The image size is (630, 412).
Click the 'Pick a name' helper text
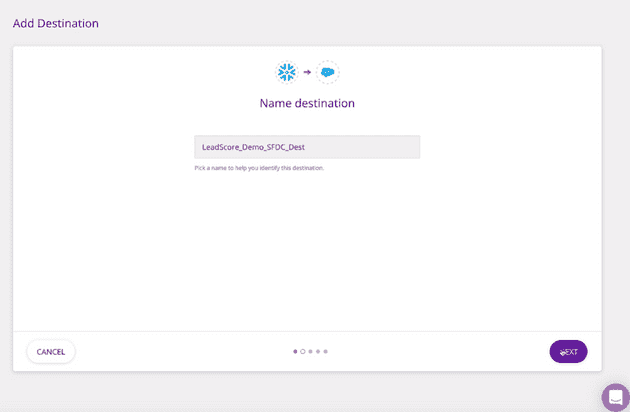tap(259, 168)
